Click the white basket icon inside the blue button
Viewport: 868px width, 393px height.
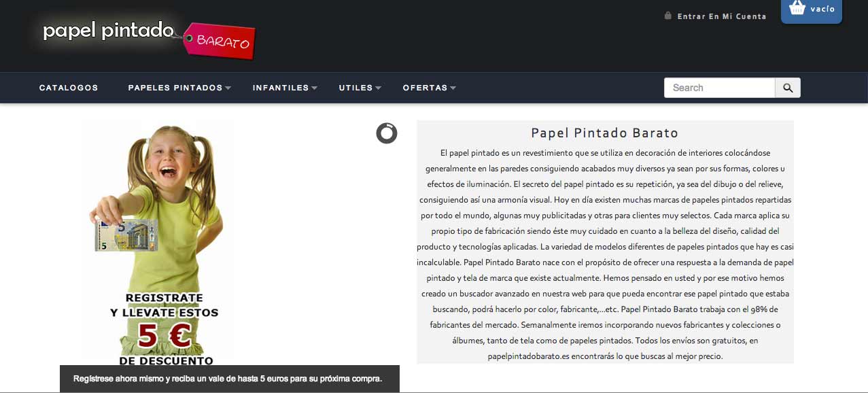point(796,7)
